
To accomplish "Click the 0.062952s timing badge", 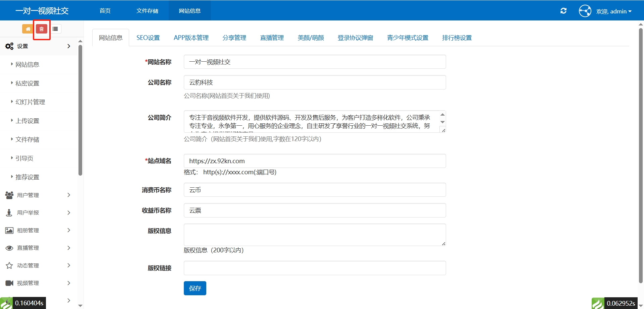I will 621,303.
